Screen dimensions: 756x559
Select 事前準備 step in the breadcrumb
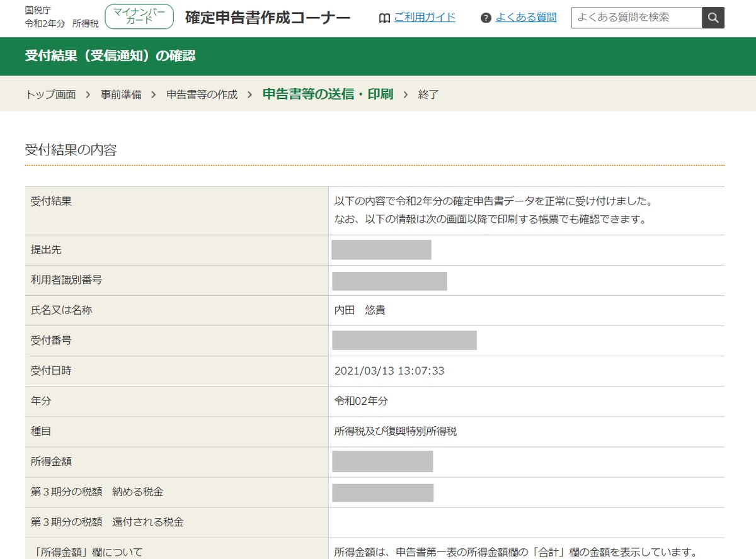click(x=121, y=94)
